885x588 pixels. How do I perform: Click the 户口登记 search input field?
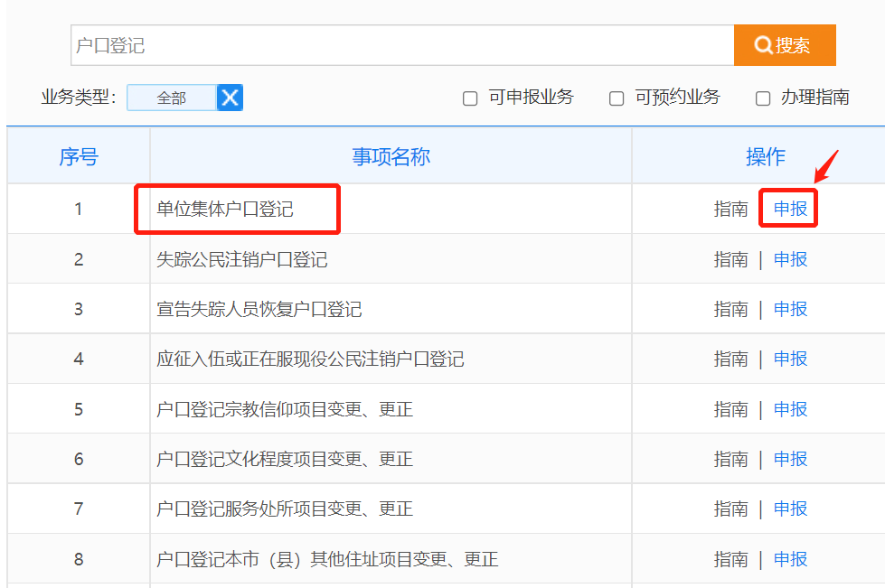coord(402,45)
